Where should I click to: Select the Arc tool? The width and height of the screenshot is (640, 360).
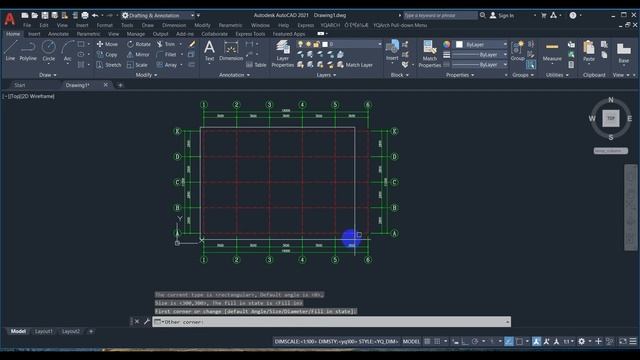point(67,51)
